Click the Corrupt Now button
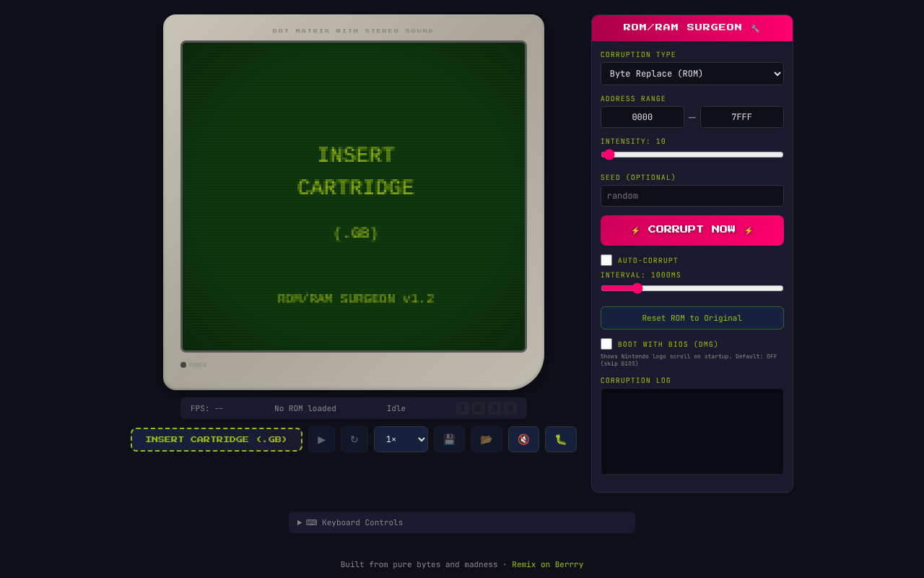Screen dimensions: 924x578 (692, 230)
